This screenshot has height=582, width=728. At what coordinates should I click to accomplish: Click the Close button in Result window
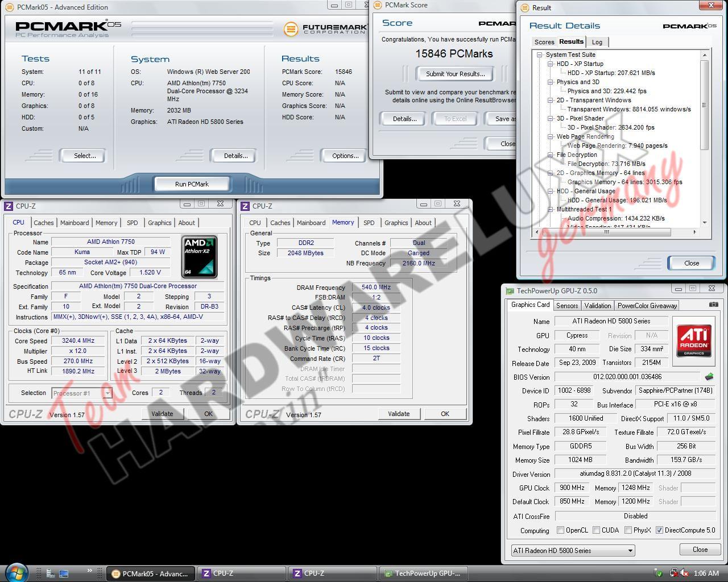692,263
